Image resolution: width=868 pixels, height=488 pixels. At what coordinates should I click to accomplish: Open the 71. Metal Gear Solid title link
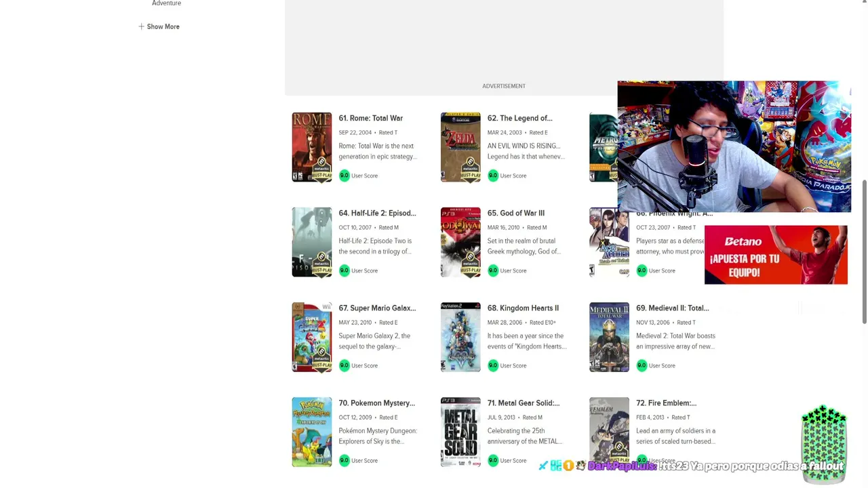click(523, 403)
